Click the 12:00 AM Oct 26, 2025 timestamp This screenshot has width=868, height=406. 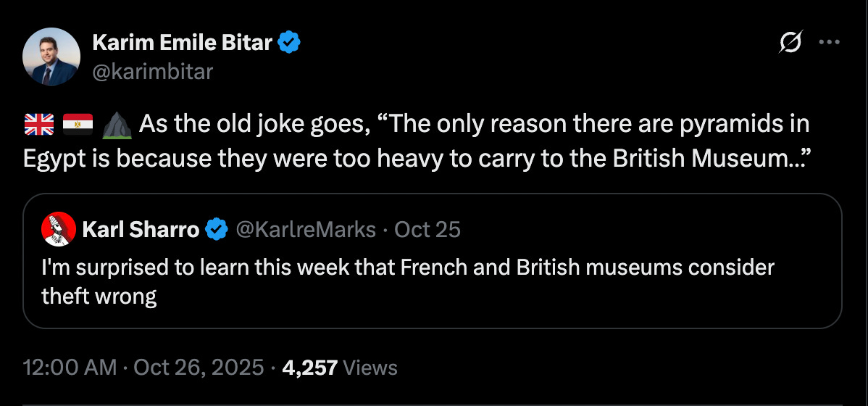pyautogui.click(x=143, y=368)
